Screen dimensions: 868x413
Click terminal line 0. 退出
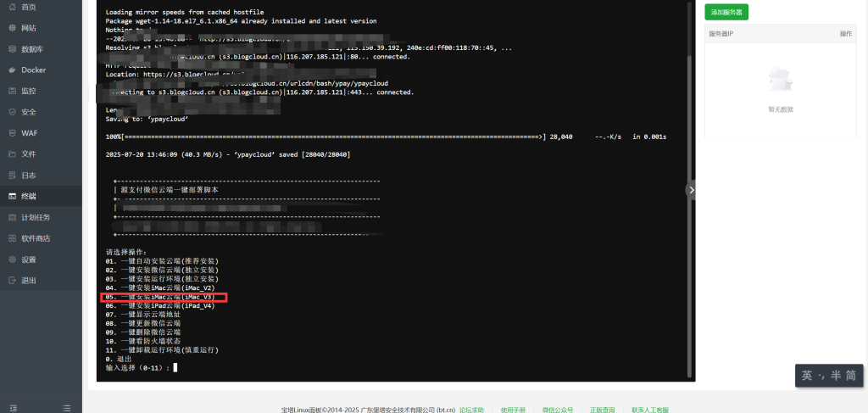click(119, 359)
